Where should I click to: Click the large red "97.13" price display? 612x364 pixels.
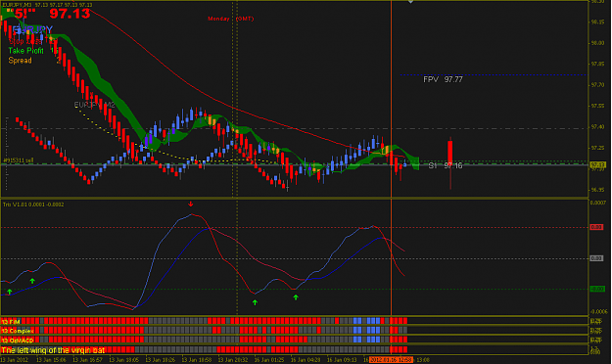[70, 14]
